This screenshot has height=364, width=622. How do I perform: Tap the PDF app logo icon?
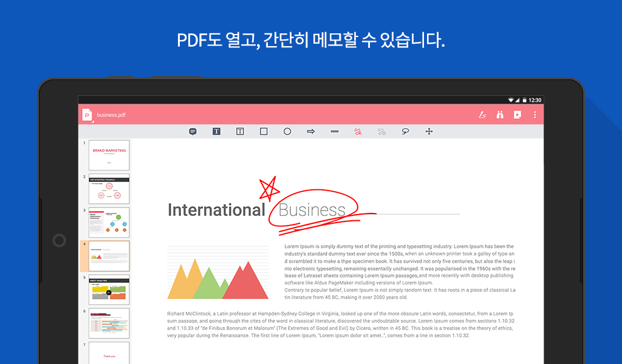pyautogui.click(x=87, y=115)
